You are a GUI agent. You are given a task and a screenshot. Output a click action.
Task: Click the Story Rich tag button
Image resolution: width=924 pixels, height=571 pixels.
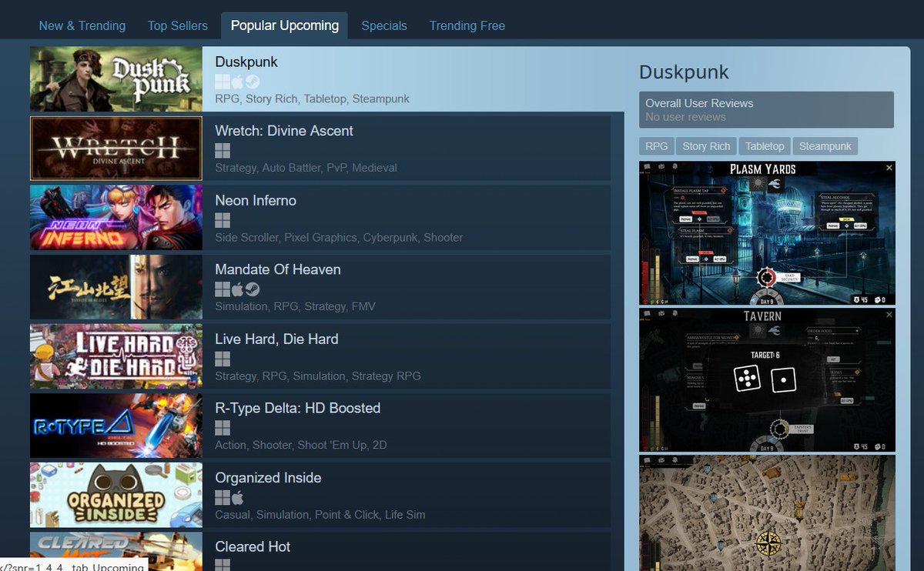[x=706, y=146]
